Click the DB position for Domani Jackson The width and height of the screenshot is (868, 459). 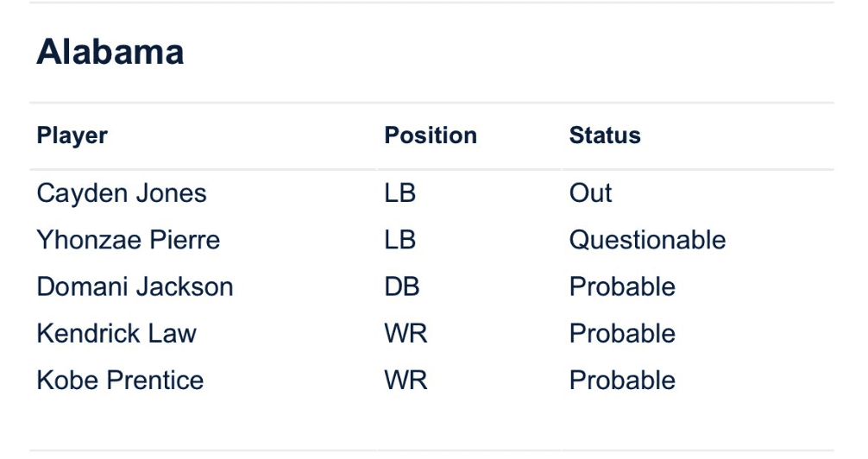[402, 286]
